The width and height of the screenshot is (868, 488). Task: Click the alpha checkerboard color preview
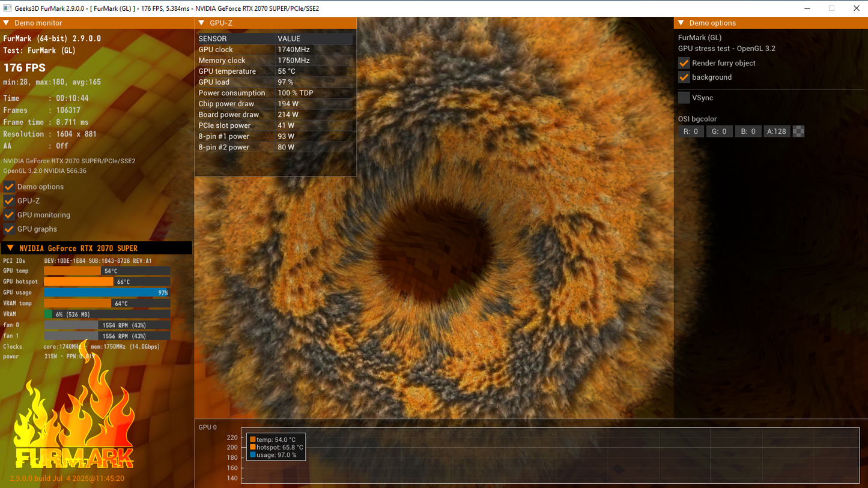point(798,131)
